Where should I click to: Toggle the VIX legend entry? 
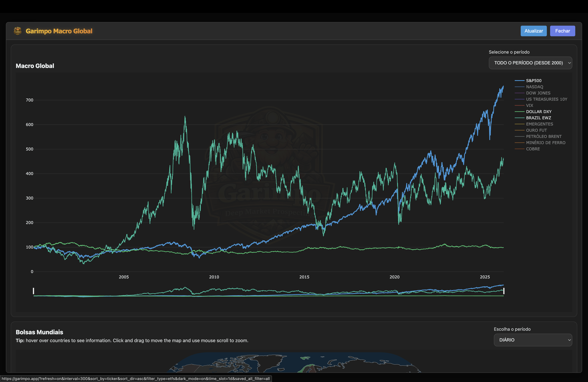tap(530, 105)
